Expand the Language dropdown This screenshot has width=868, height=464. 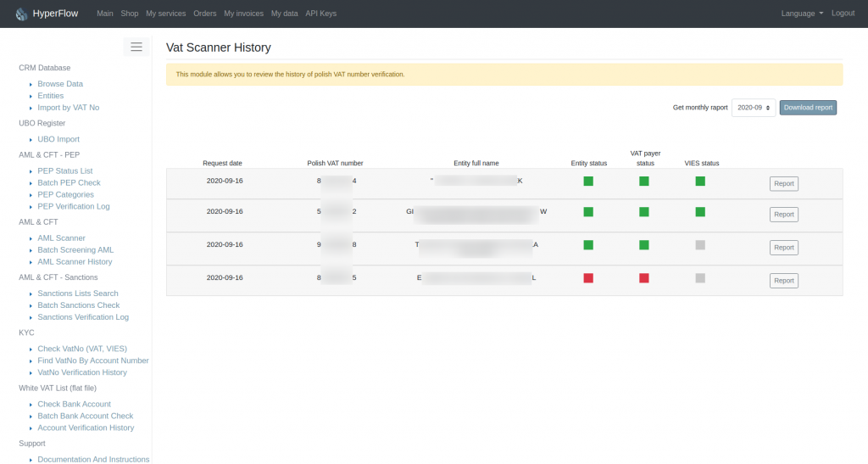[802, 14]
